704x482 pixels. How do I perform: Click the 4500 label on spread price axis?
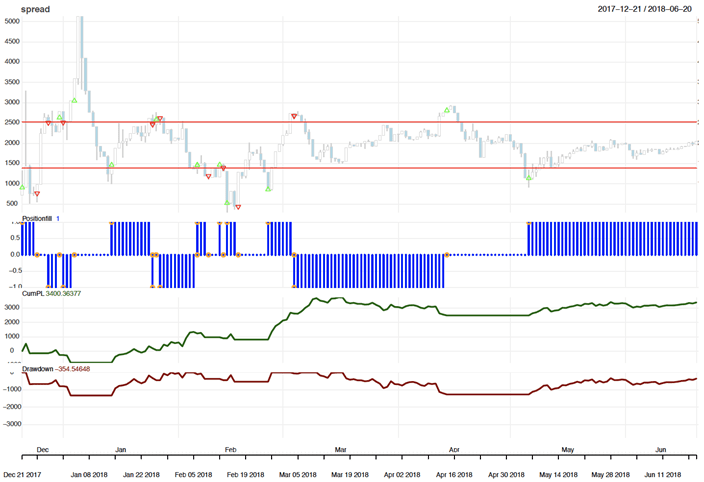(12, 41)
